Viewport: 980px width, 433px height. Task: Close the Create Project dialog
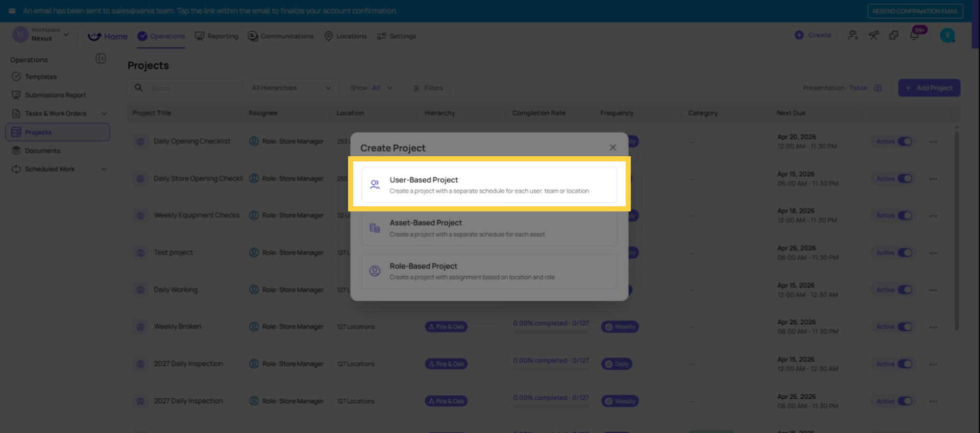point(612,148)
